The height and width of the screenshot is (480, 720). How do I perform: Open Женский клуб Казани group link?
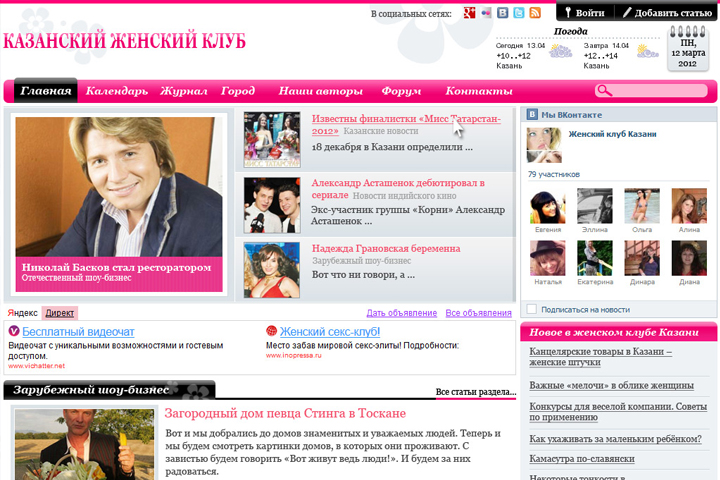[x=612, y=134]
